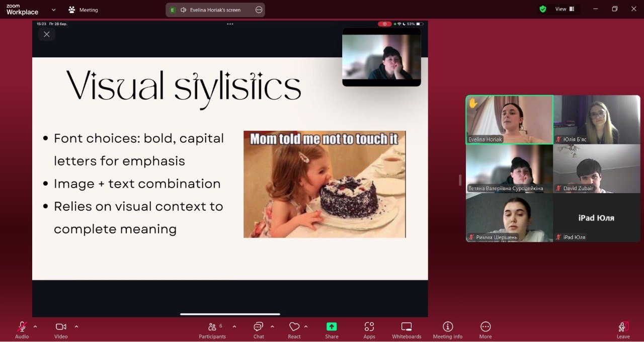Click the green encryption shield icon
Screen dimensions: 644x342
[x=543, y=9]
